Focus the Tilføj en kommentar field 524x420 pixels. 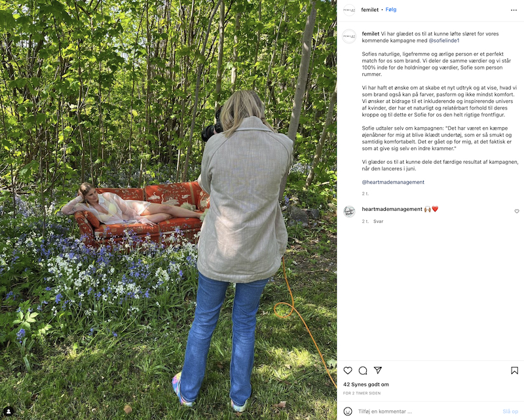coord(428,411)
